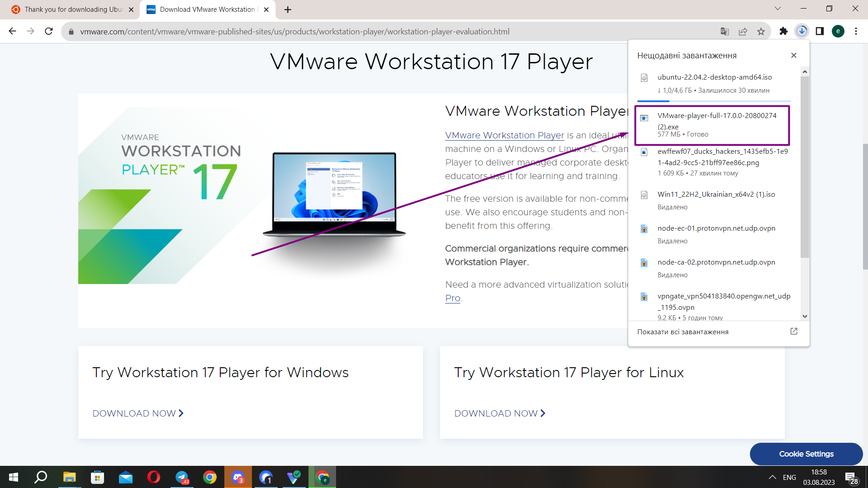Open Cookie Settings

[806, 454]
